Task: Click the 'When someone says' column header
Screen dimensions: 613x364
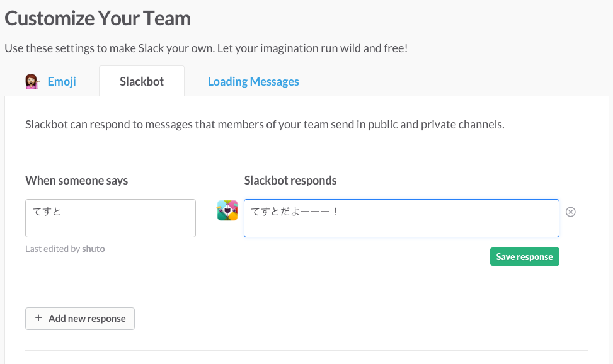Action: pos(76,180)
